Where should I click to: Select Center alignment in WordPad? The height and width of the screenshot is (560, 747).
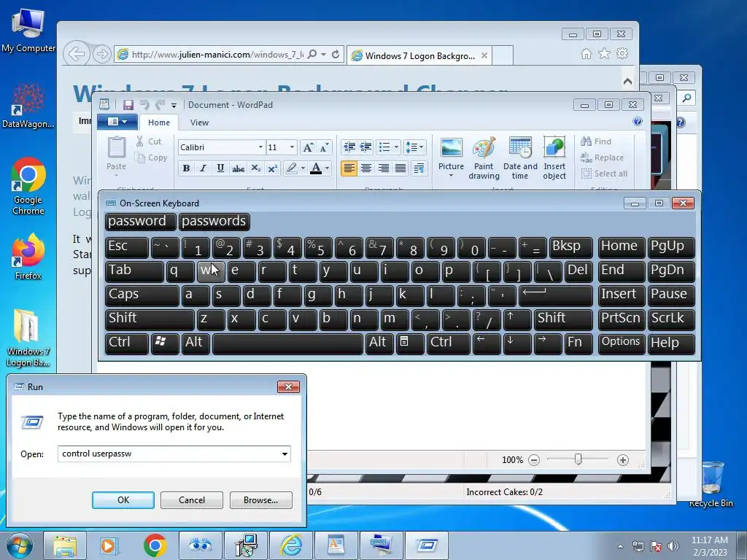pyautogui.click(x=366, y=168)
